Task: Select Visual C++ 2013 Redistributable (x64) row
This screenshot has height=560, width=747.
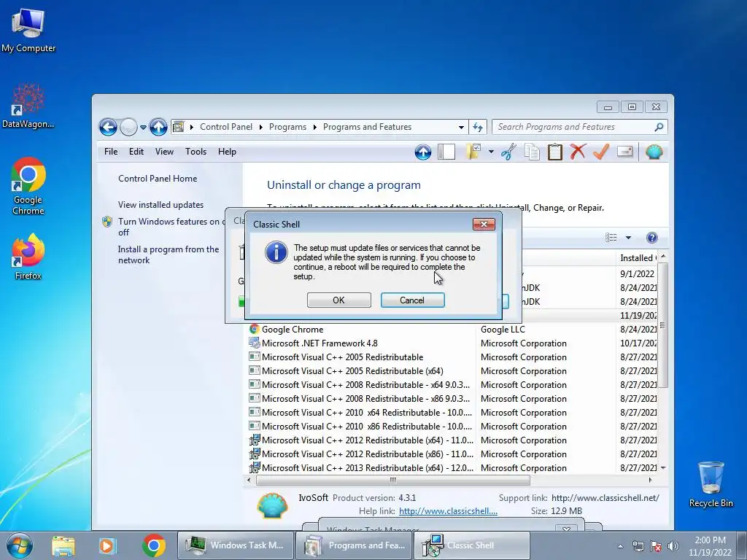Action: (368, 468)
